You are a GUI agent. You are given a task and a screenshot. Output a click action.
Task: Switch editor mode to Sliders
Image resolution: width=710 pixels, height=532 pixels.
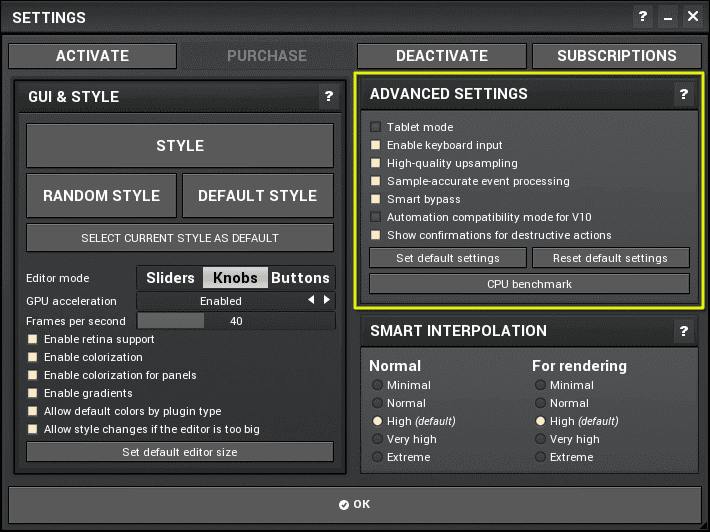click(x=170, y=278)
